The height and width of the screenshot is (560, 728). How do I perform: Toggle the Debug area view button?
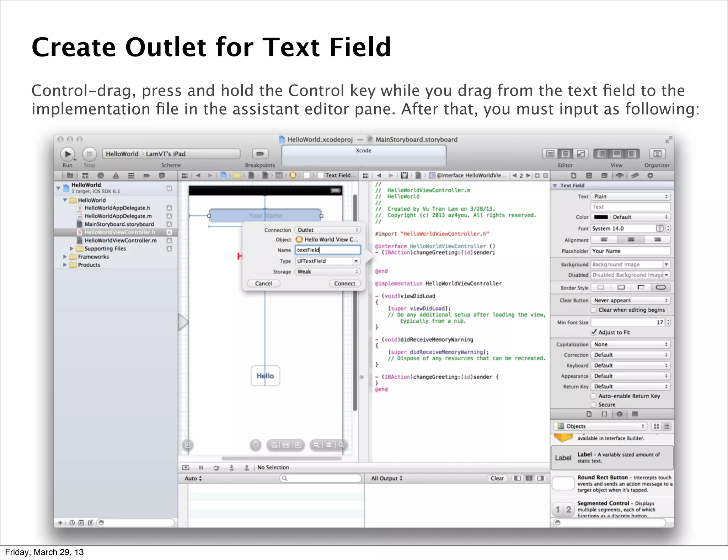[x=617, y=154]
